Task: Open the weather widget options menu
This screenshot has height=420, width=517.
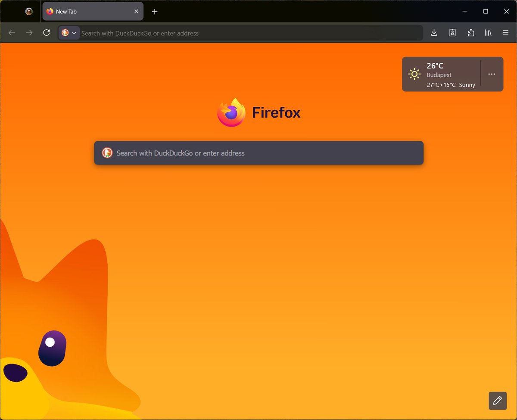Action: (x=492, y=74)
